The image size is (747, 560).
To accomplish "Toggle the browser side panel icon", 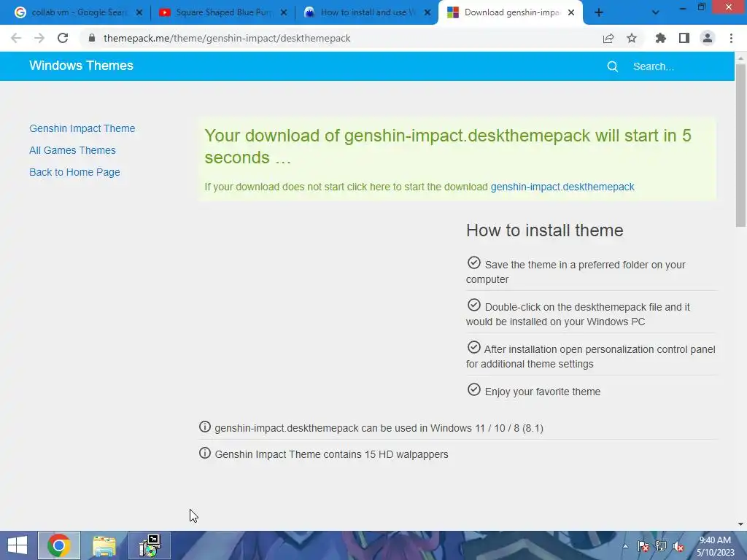I will 684,38.
